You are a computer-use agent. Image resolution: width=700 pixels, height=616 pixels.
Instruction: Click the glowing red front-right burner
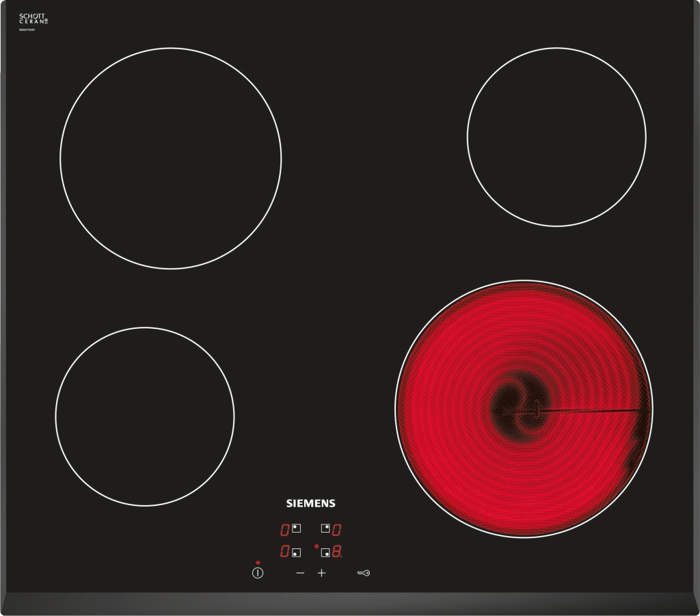coord(524,409)
